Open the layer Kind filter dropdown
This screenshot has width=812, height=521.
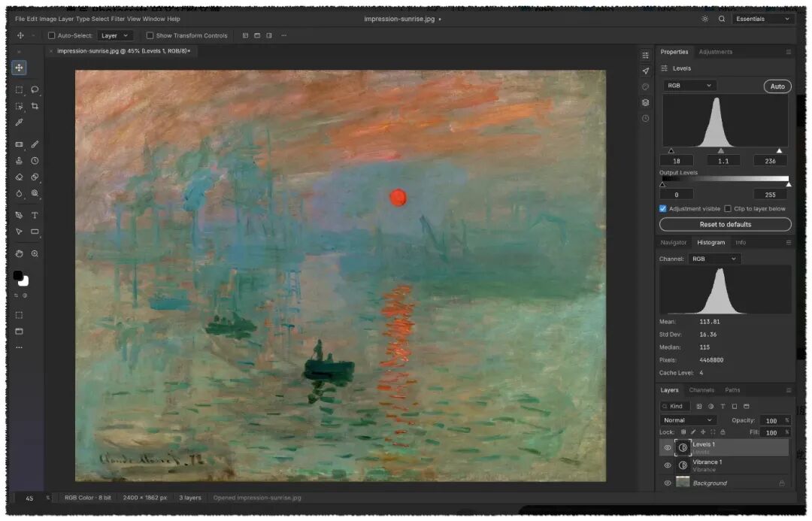(674, 407)
